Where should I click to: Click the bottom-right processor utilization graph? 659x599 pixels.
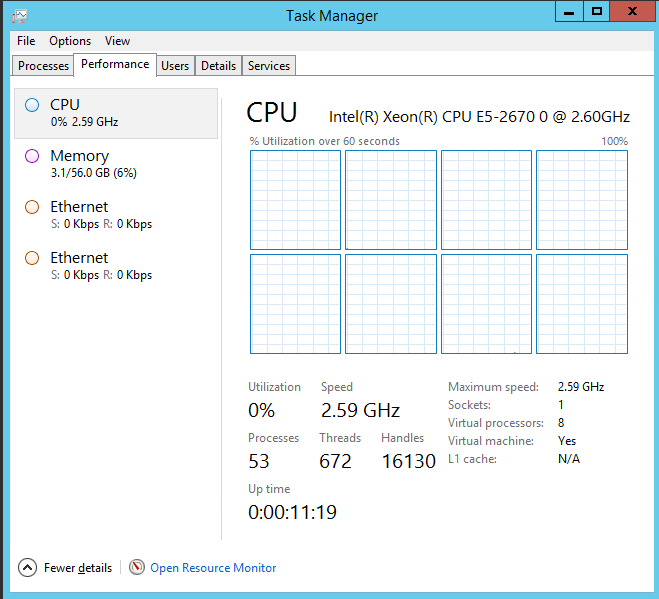coord(582,304)
